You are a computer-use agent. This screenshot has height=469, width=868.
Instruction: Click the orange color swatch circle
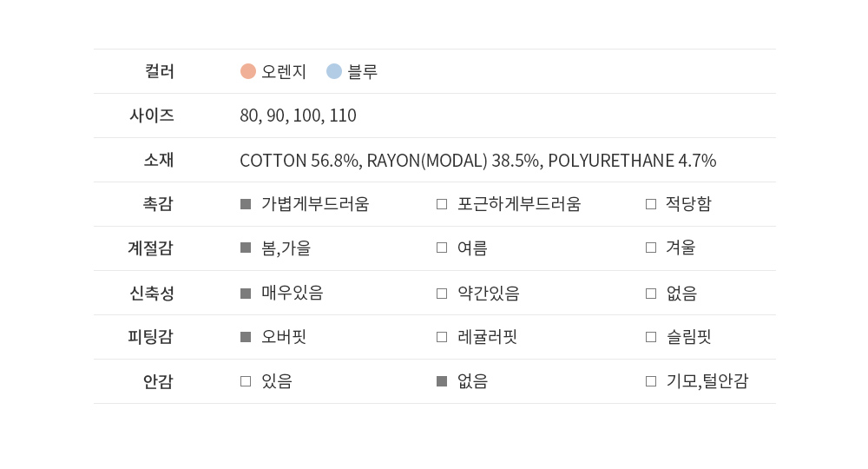[248, 71]
